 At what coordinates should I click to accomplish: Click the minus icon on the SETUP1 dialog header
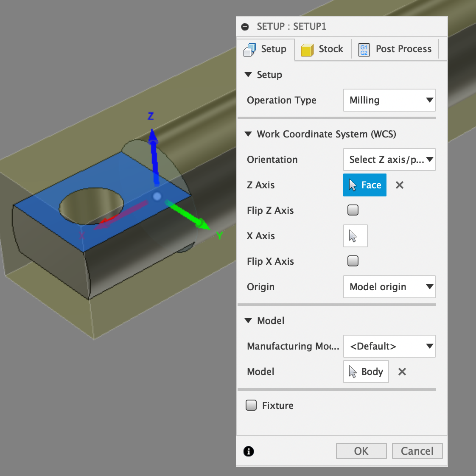point(245,26)
